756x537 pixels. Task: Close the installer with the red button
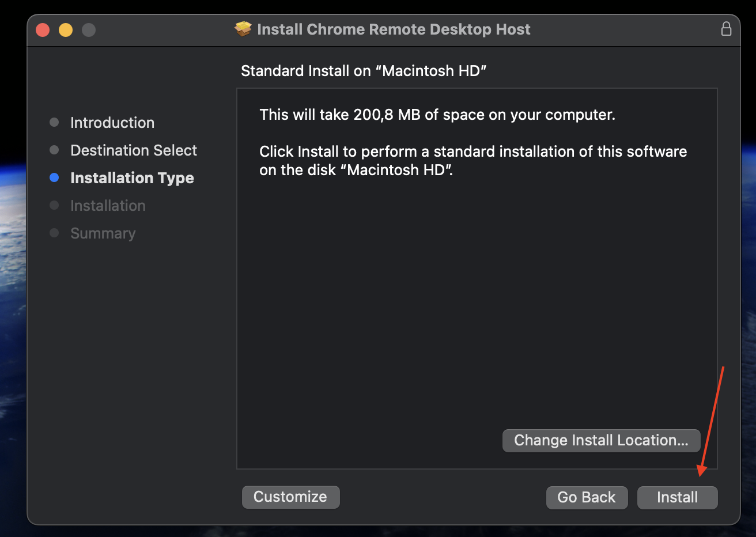coord(43,29)
